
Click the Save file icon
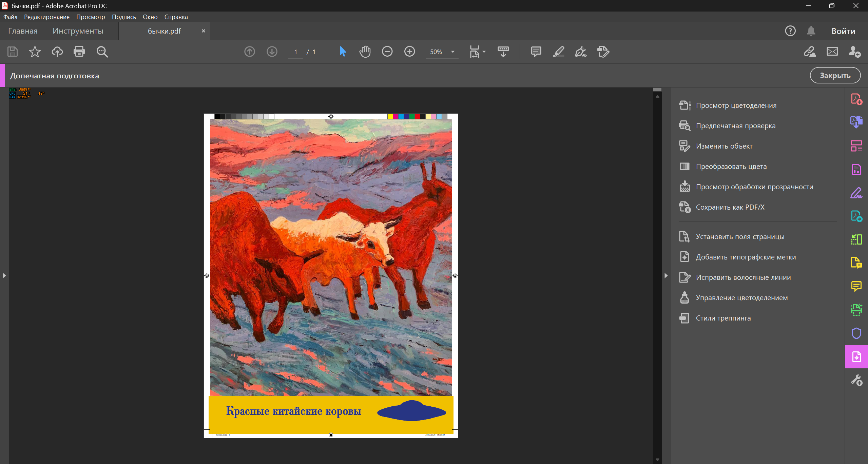13,52
